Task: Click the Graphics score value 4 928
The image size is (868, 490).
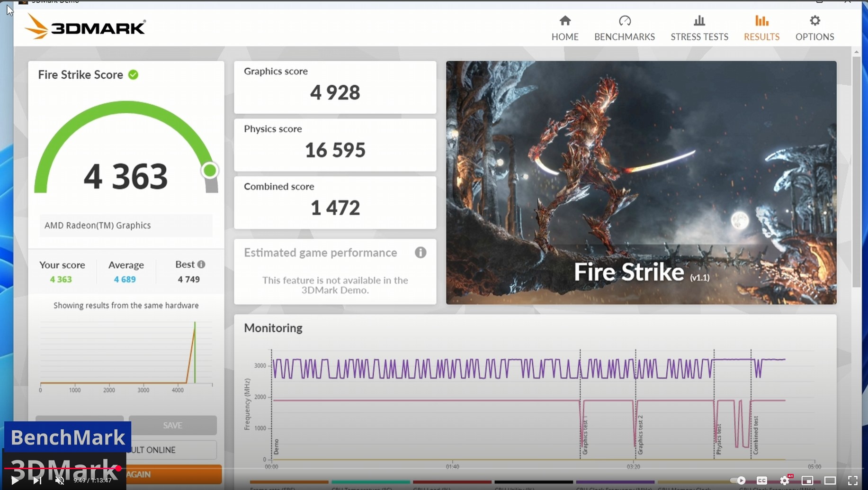Action: pos(335,92)
